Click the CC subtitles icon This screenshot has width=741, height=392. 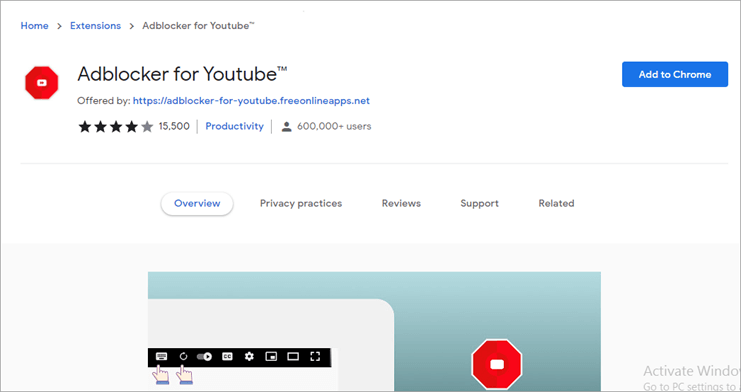coord(227,357)
